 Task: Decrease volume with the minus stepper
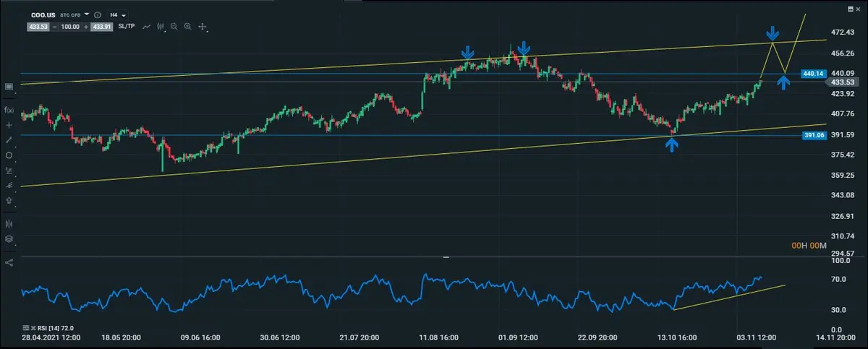point(53,27)
